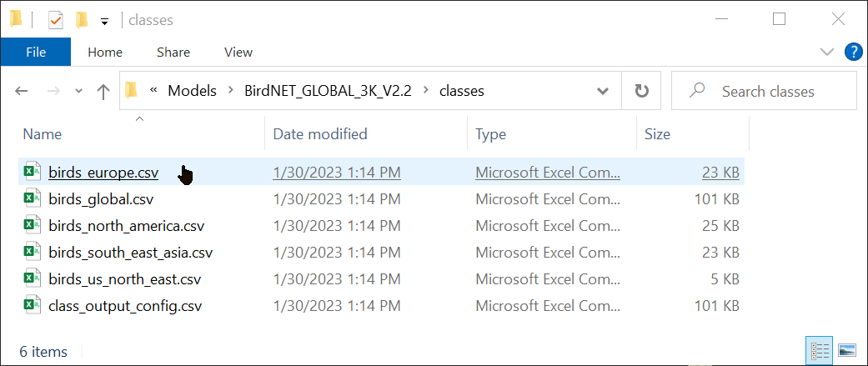
Task: Refresh the classes folder view
Action: 641,91
